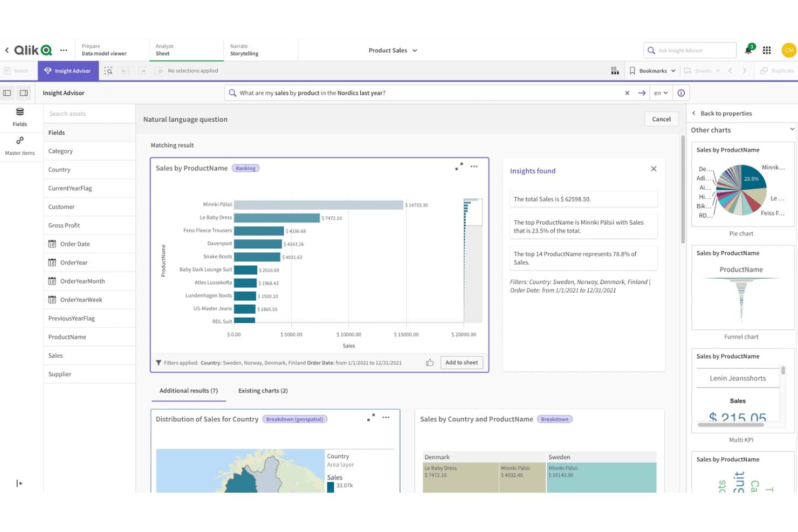Image resolution: width=798 pixels, height=532 pixels.
Task: Open options menu for Distribution of Sales chart
Action: [x=386, y=418]
